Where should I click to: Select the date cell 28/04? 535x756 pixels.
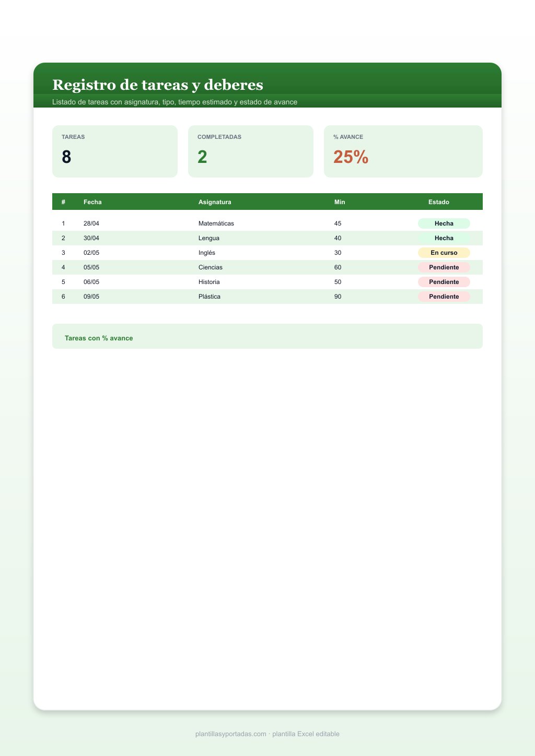pyautogui.click(x=91, y=223)
